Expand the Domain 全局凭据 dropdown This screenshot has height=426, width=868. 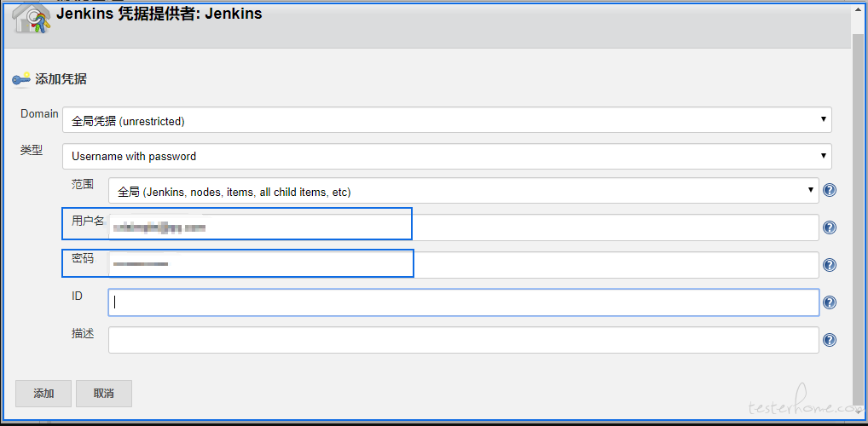(447, 120)
